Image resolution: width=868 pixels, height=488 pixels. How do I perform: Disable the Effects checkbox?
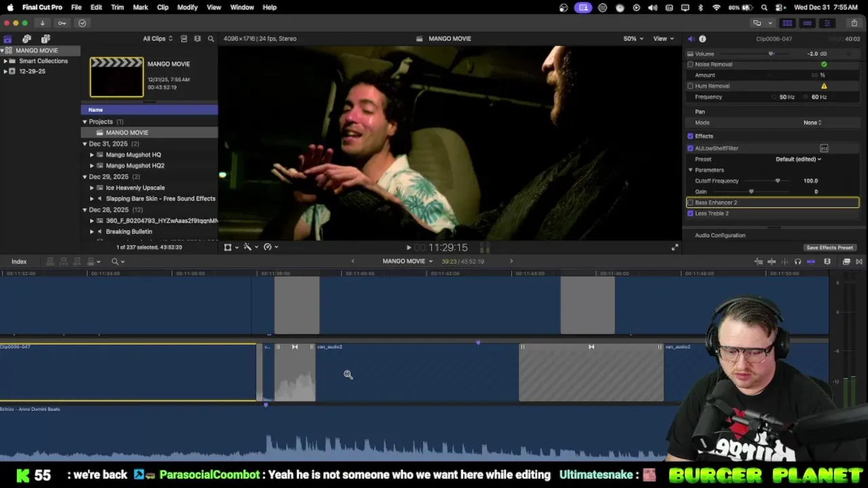[x=690, y=136]
